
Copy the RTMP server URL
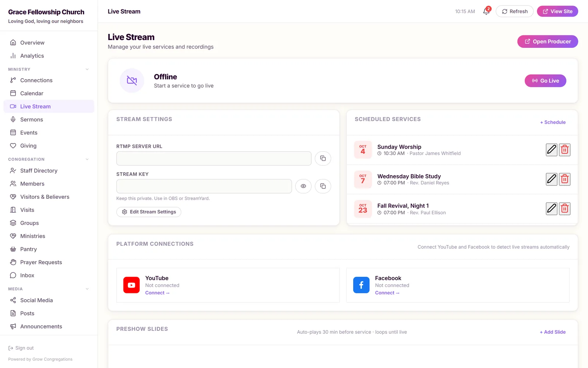point(323,158)
